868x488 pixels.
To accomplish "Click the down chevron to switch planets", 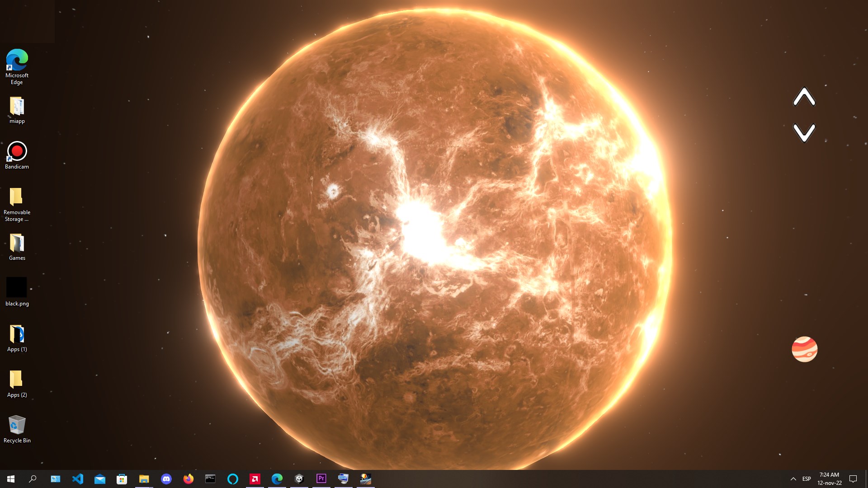I will pyautogui.click(x=804, y=133).
